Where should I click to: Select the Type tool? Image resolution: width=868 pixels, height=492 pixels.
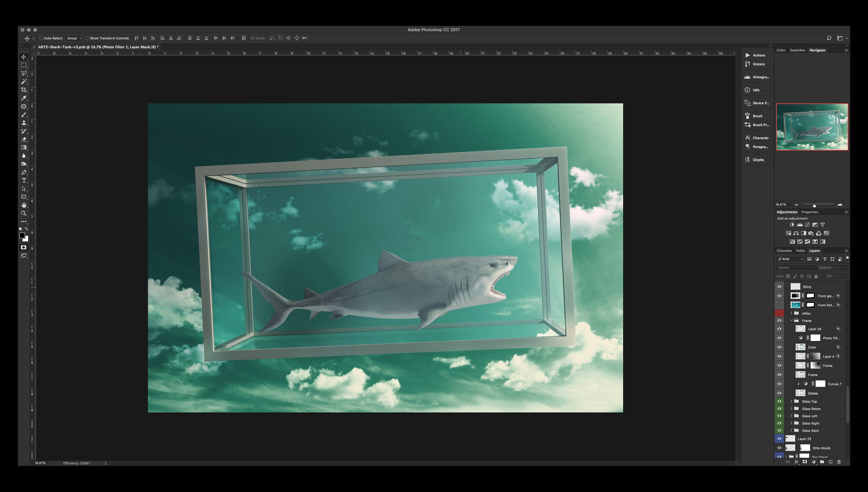click(x=24, y=181)
